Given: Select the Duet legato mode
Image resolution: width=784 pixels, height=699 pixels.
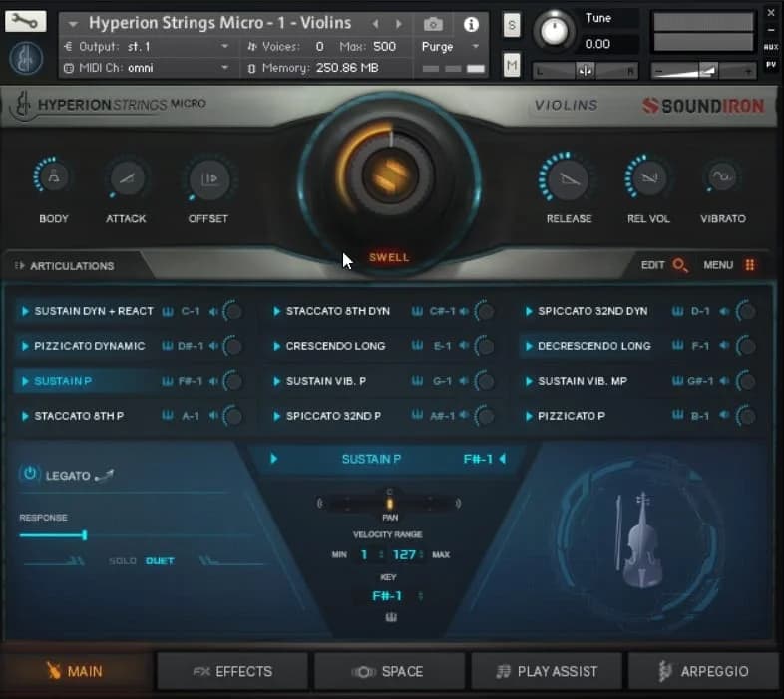Looking at the screenshot, I should [160, 561].
